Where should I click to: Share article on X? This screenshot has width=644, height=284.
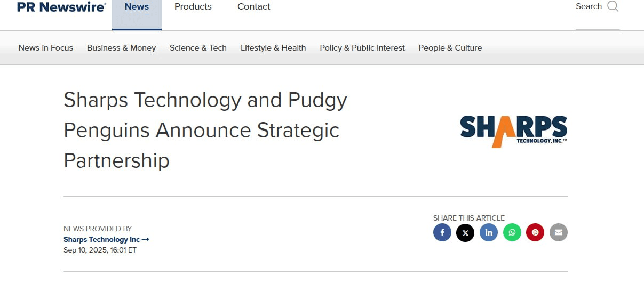[465, 233]
